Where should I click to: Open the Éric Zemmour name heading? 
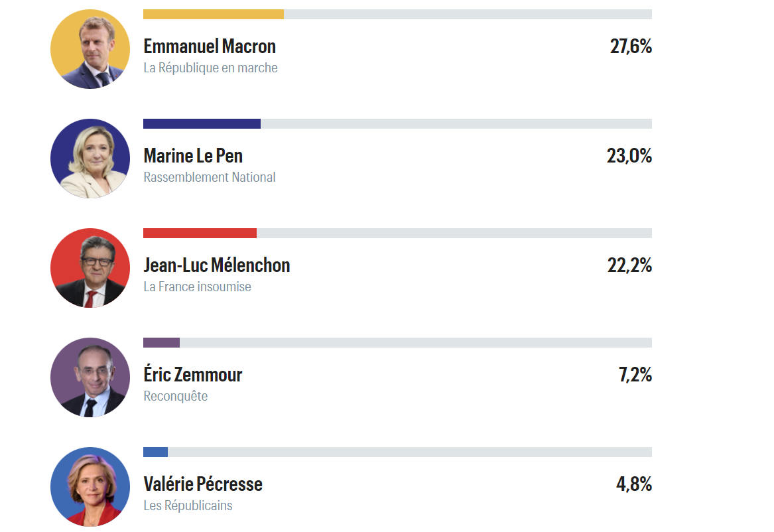[193, 375]
